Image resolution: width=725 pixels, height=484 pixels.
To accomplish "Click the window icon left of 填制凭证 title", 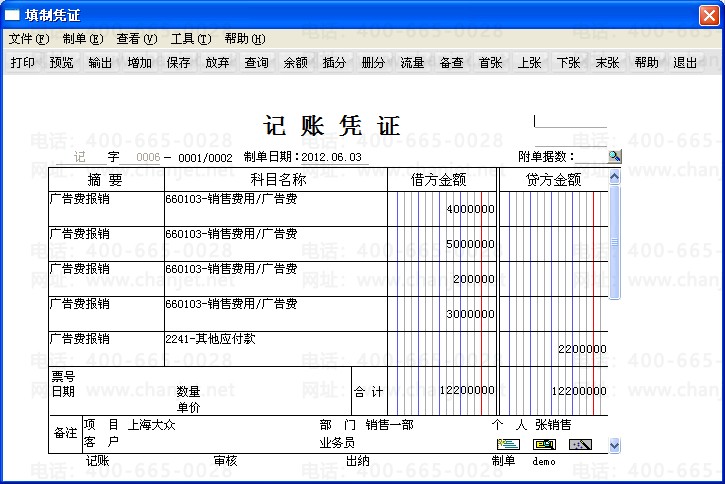I will 12,15.
